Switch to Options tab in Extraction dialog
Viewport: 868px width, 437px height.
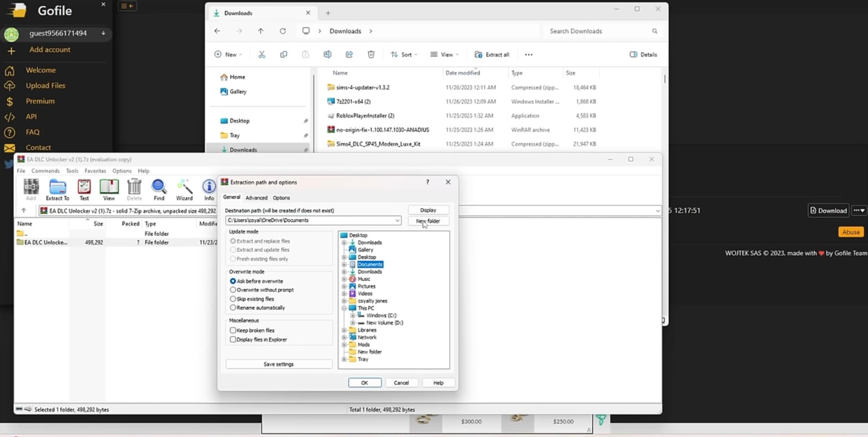(281, 198)
